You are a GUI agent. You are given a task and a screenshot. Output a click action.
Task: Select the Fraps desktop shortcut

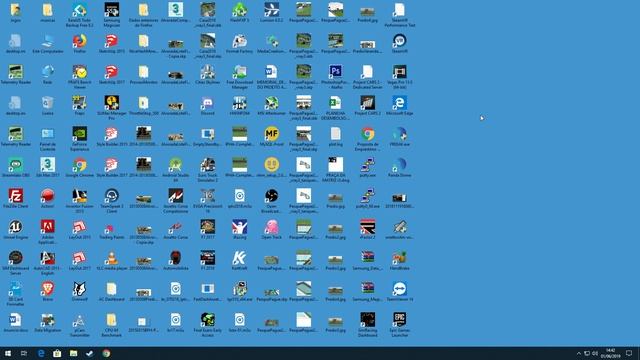[80, 103]
